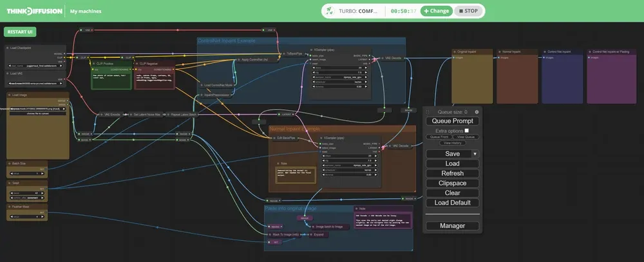Open sampler_name selector in ControlNet group KSampler

[x=340, y=77]
